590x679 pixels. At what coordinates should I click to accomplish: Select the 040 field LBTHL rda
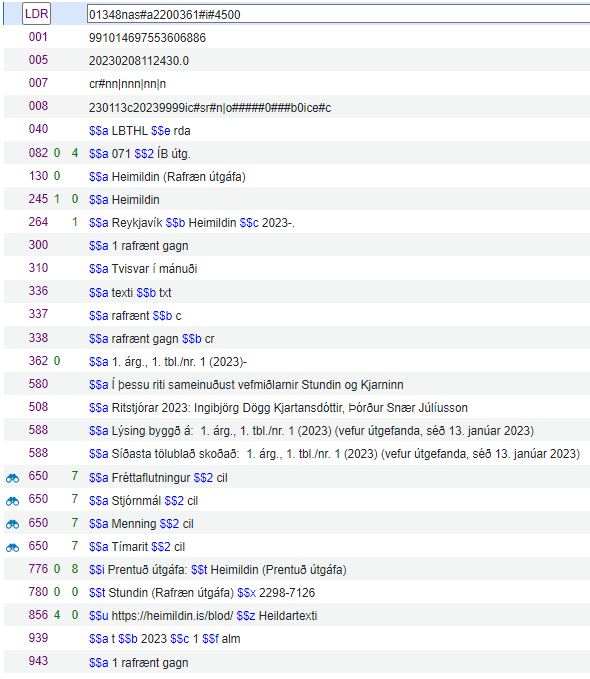(139, 131)
